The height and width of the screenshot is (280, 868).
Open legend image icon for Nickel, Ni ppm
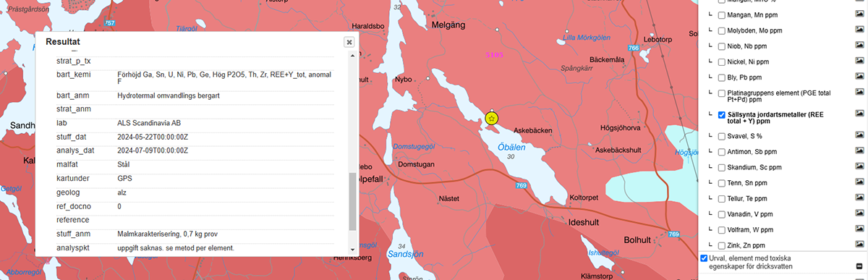(x=859, y=61)
